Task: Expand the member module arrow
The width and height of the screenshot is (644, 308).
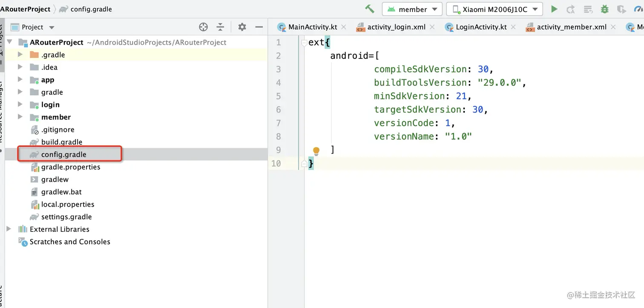Action: [20, 117]
